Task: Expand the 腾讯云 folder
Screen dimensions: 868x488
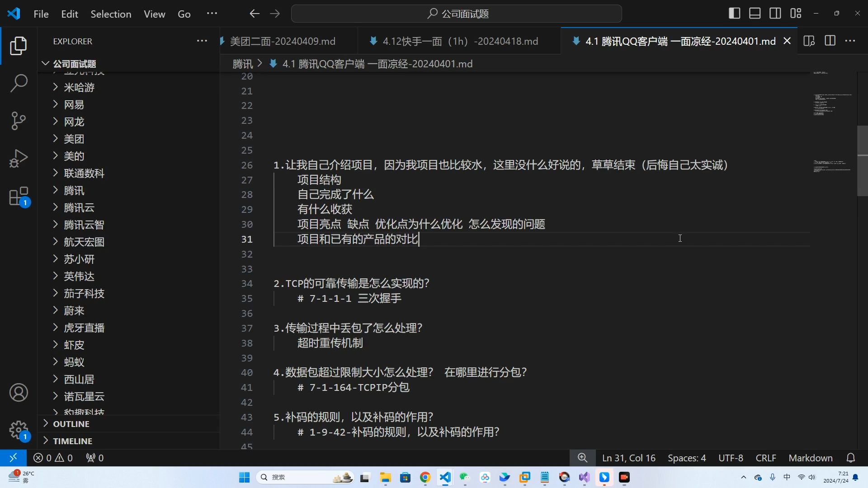Action: point(129,207)
